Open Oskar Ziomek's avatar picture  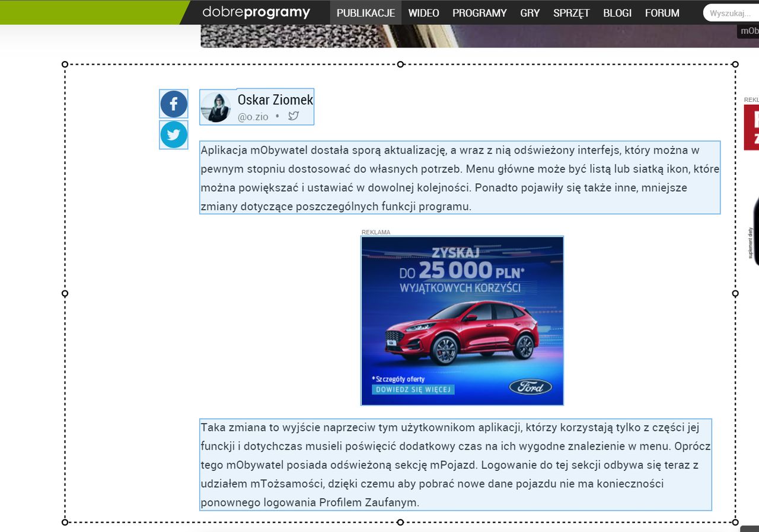(216, 107)
